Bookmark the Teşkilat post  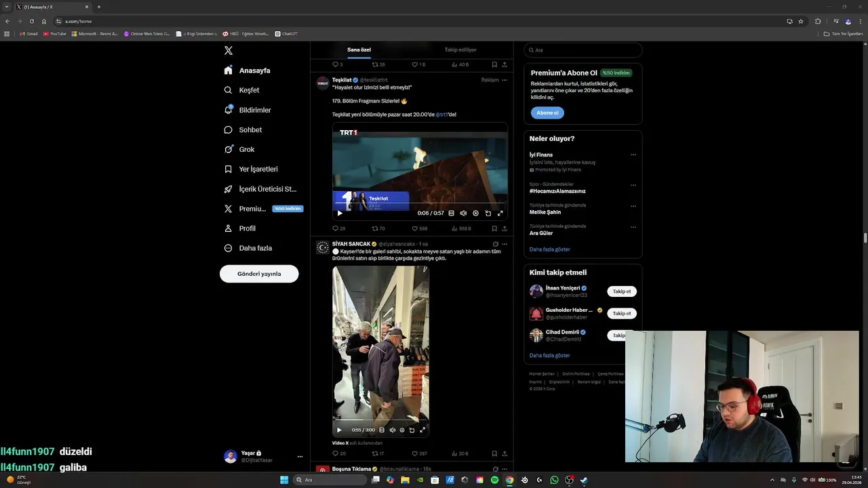pyautogui.click(x=494, y=228)
